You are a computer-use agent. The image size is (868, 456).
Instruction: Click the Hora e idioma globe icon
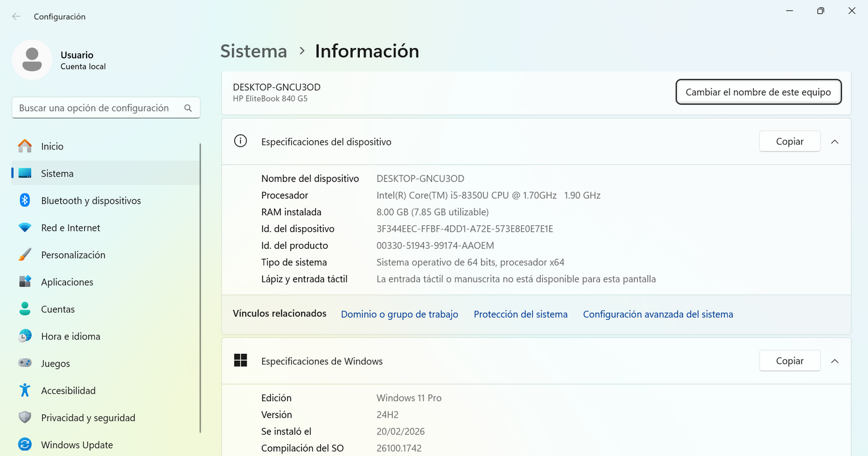(25, 336)
